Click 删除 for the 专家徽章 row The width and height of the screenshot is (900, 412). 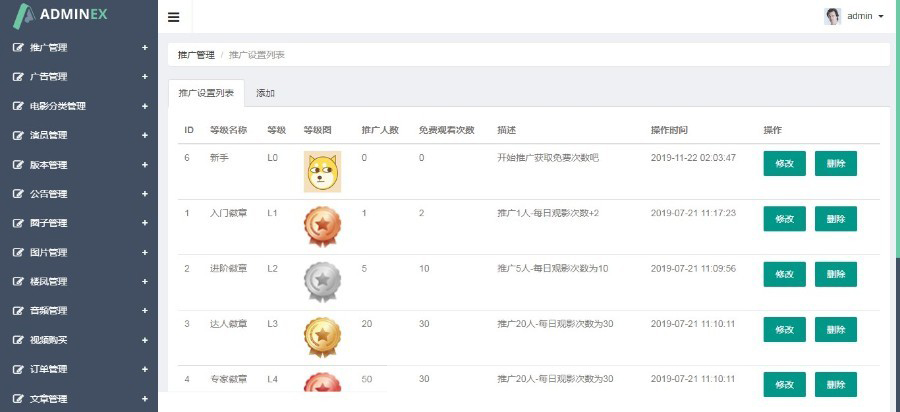tap(836, 384)
